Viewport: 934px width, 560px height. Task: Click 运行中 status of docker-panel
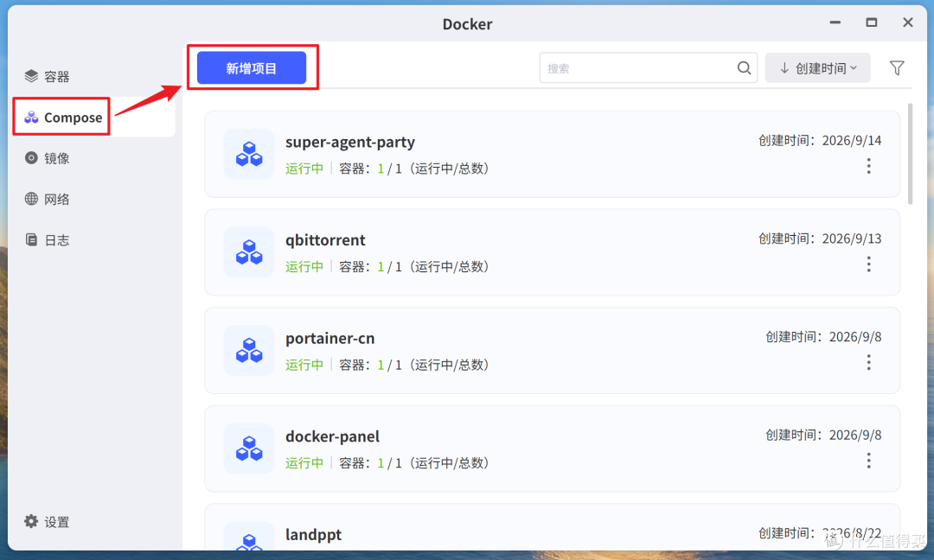point(304,463)
